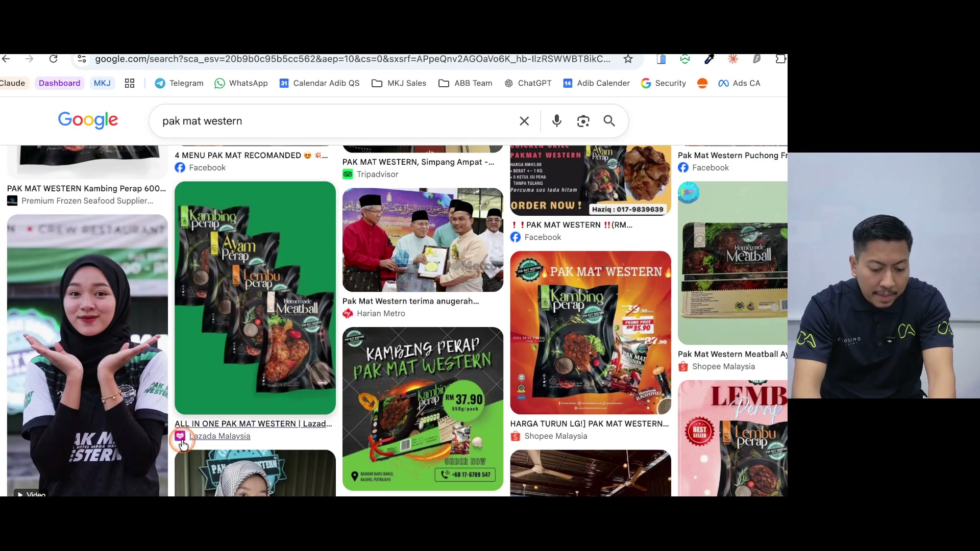Image resolution: width=980 pixels, height=551 pixels.
Task: Open the Lazada Malaysia source link
Action: [x=219, y=436]
